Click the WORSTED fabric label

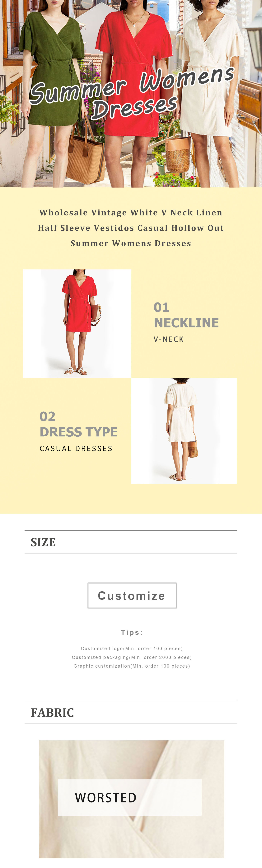106,798
